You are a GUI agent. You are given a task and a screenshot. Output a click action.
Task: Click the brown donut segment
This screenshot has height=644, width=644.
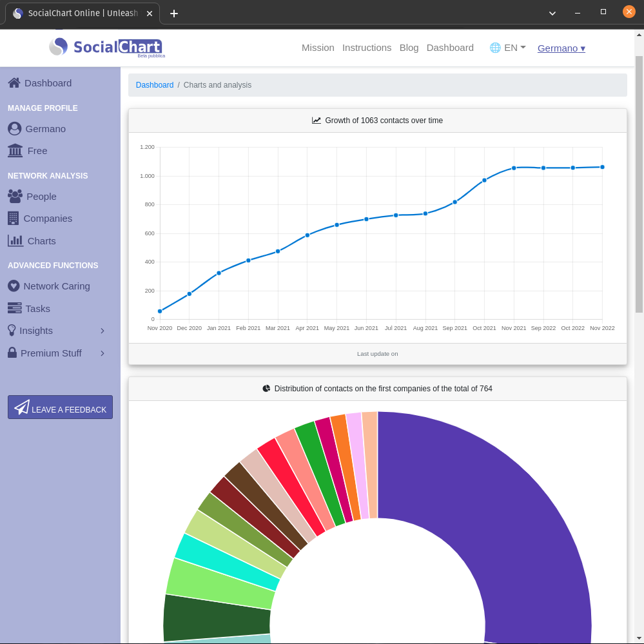[x=266, y=506]
